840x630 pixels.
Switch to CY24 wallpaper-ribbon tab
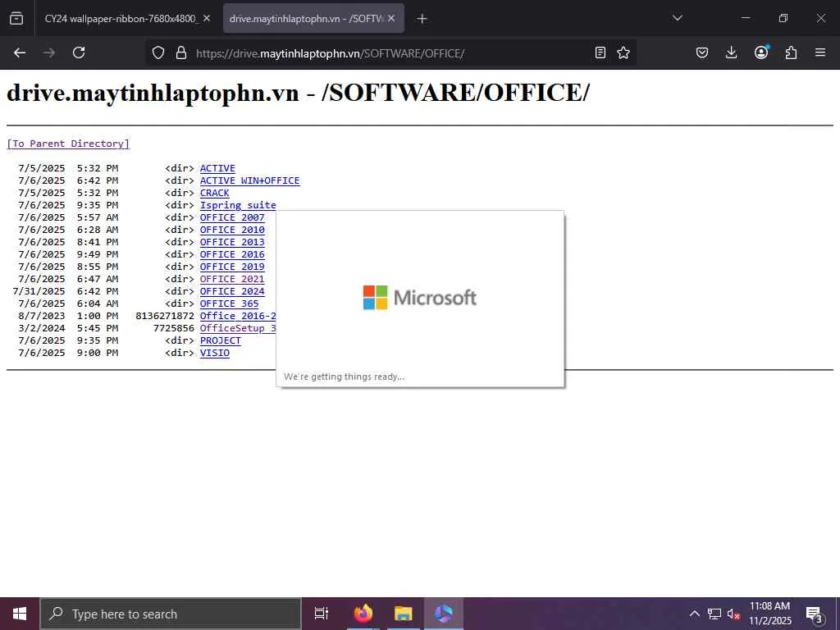click(121, 18)
